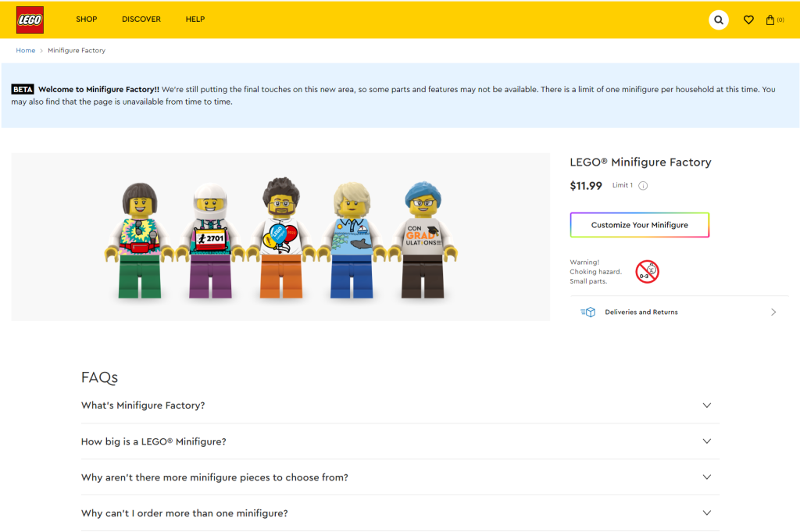Click the shark shirt minifigure

click(x=352, y=240)
